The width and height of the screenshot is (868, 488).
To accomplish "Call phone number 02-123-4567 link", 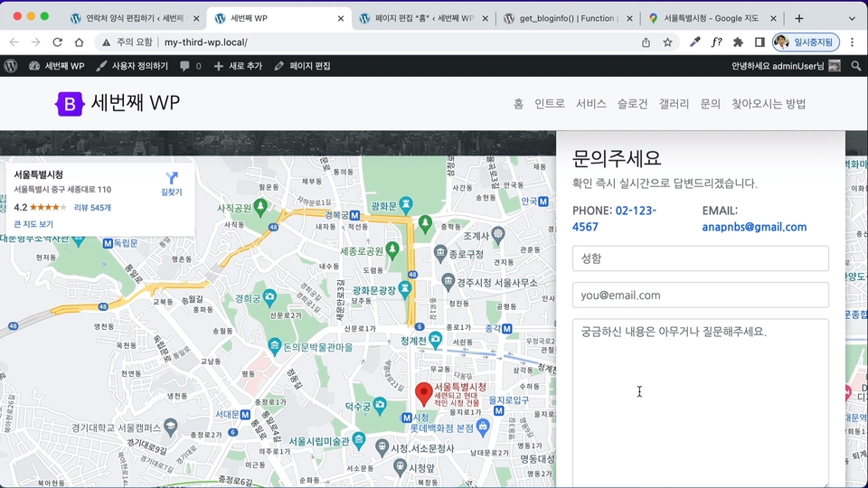I will click(614, 219).
